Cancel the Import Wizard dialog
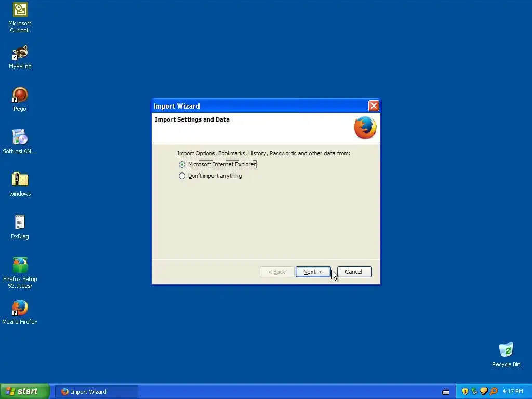Viewport: 532px width, 399px height. coord(354,272)
